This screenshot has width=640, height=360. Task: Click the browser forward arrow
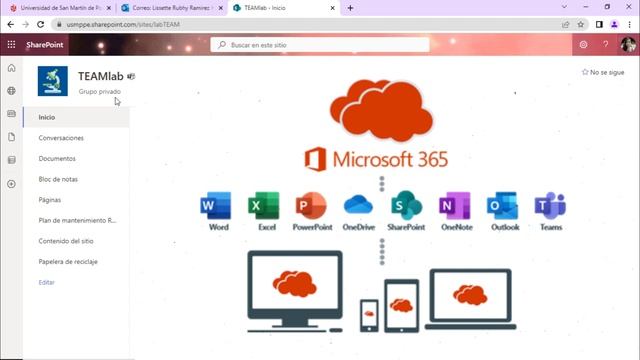pos(25,24)
